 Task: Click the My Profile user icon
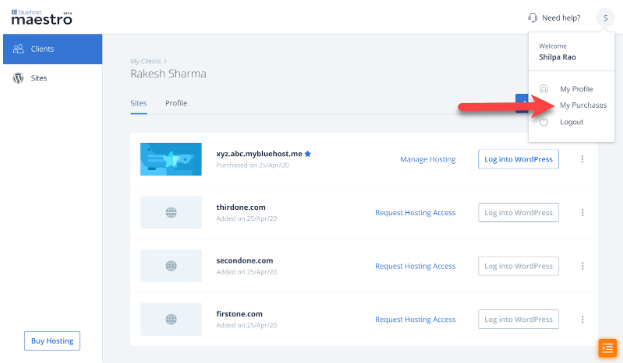click(544, 89)
